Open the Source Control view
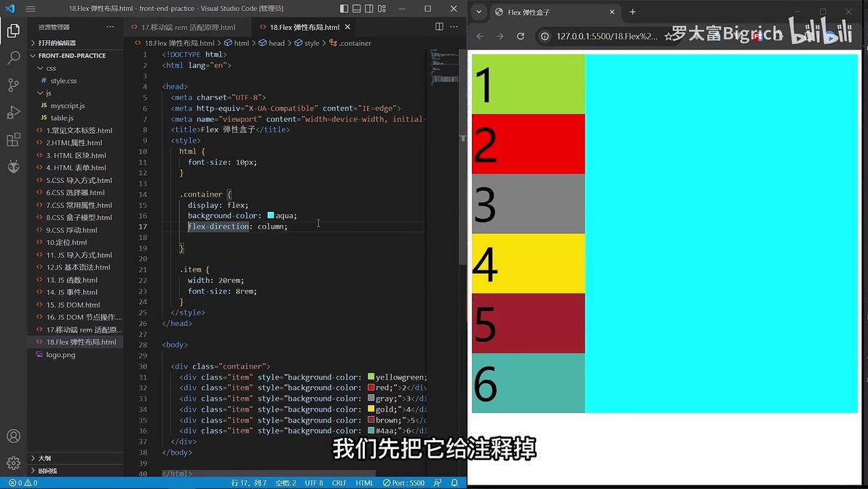 [13, 85]
